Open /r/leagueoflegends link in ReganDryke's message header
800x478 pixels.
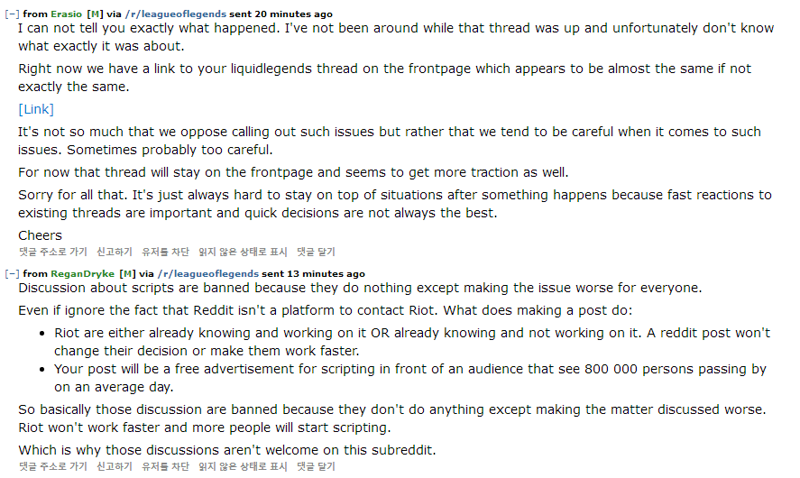pyautogui.click(x=208, y=274)
